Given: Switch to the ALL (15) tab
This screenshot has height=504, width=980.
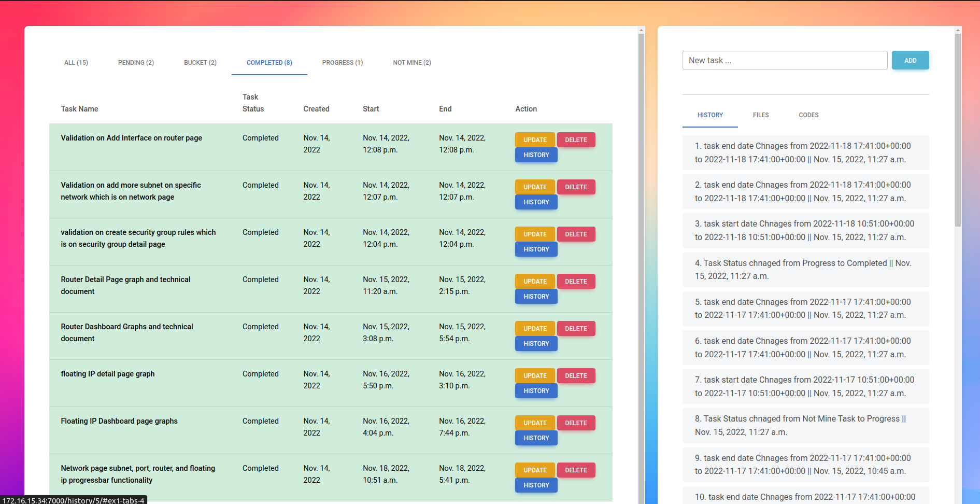Looking at the screenshot, I should coord(76,63).
